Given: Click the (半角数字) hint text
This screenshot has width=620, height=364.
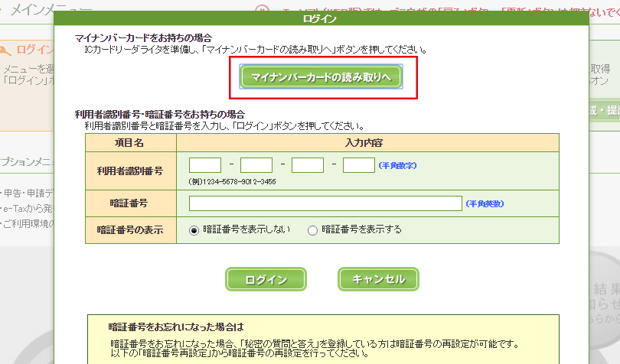Looking at the screenshot, I should click(x=397, y=165).
